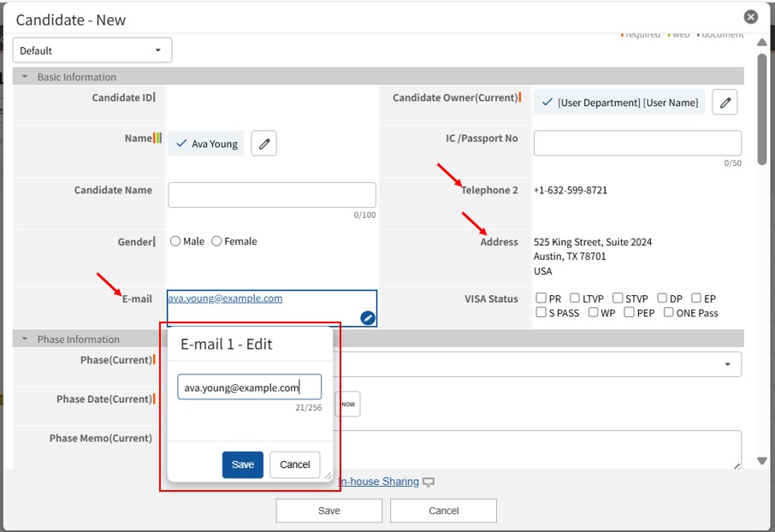
Task: Tick the S PASS checkbox
Action: [x=541, y=313]
